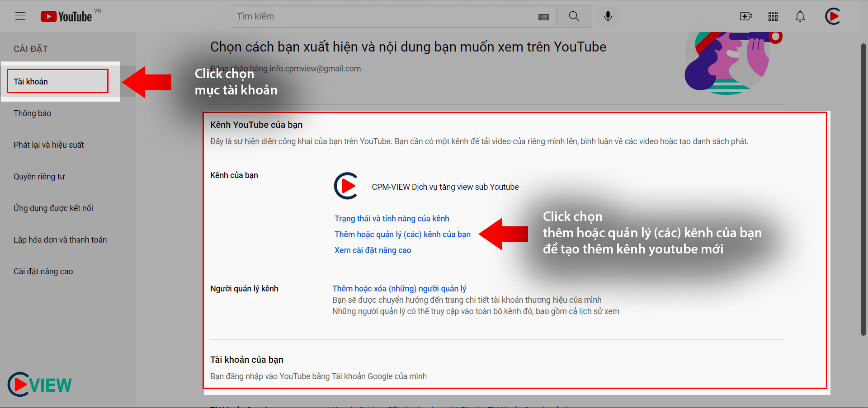Click Thêm hoặc quản lý (các) kênh của bạn

402,234
